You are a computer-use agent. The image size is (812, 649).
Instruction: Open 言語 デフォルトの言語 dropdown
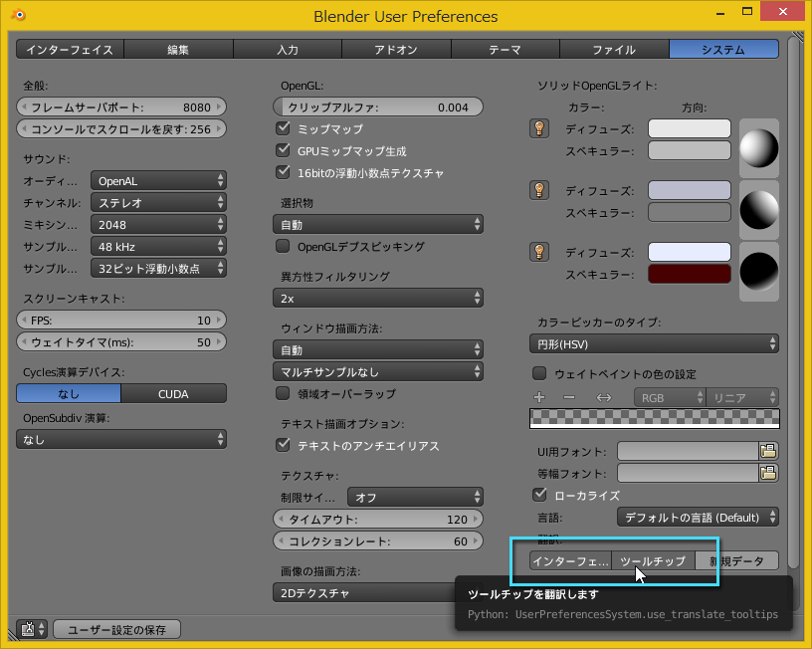pos(699,517)
